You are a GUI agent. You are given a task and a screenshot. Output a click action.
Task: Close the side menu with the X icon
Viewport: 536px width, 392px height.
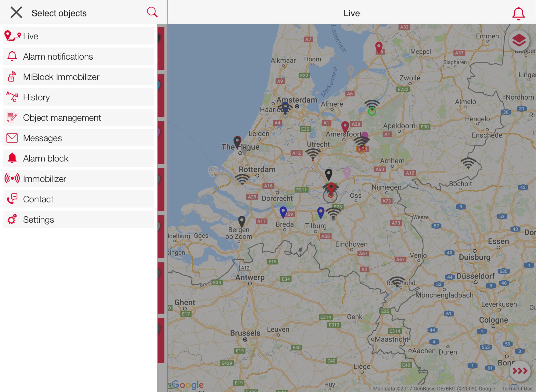pos(16,12)
